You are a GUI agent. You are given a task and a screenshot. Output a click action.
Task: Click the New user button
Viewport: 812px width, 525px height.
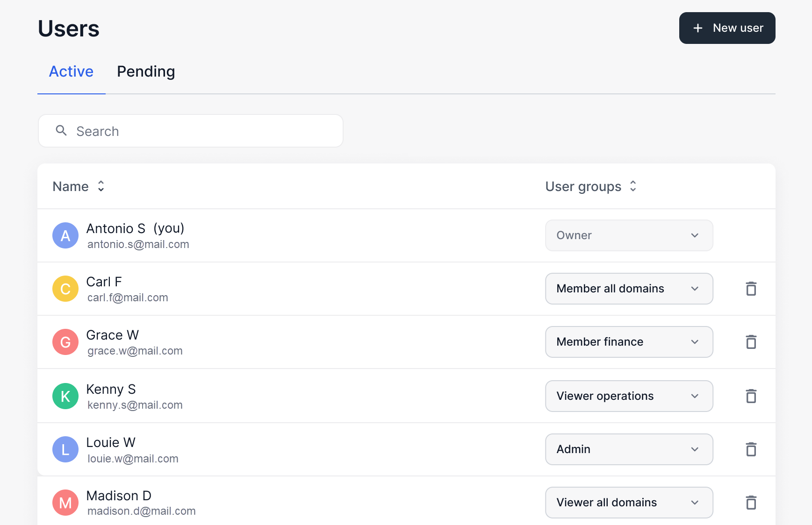[727, 28]
